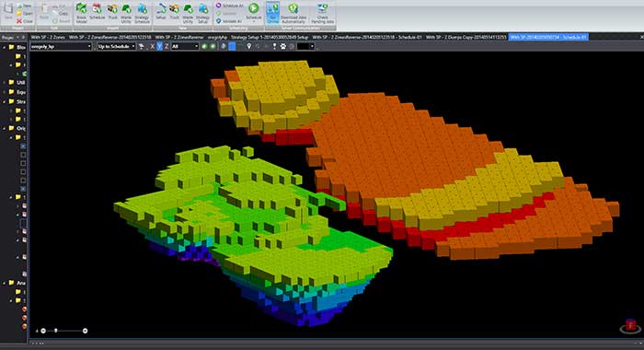Click Download Jobs Automatically icon

click(x=293, y=13)
